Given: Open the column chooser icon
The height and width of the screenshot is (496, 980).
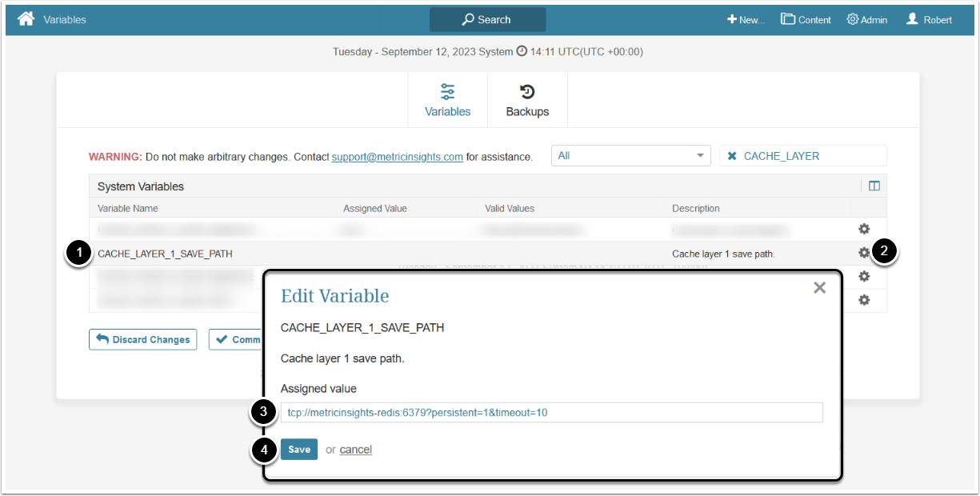Looking at the screenshot, I should click(874, 186).
